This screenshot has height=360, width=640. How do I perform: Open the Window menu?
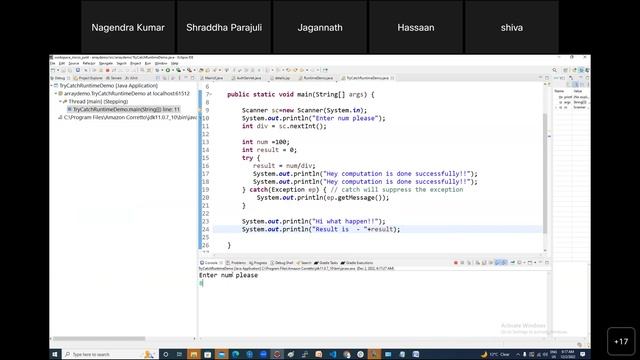[x=161, y=64]
